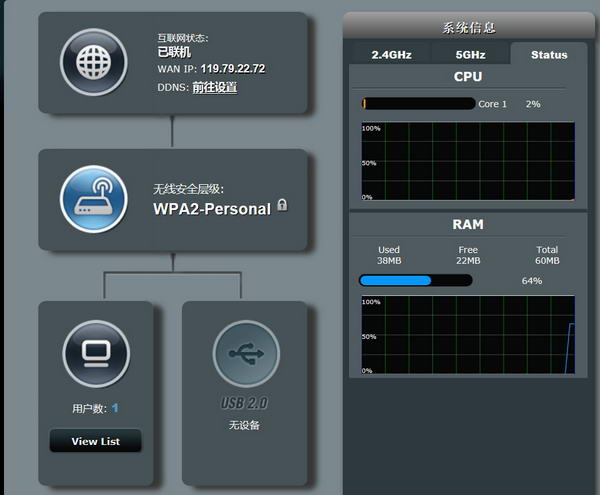600x495 pixels.
Task: Click the USB device icon
Action: tap(245, 353)
